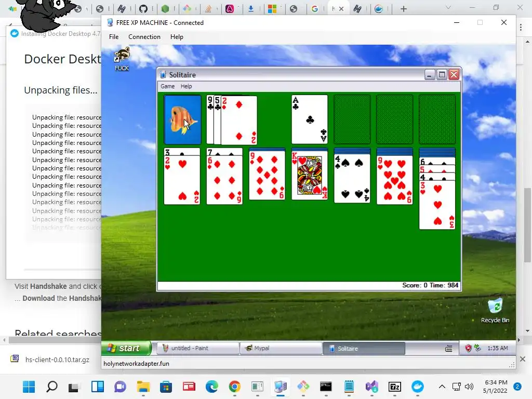
Task: Click the Solitaire title bar app icon
Action: point(163,75)
